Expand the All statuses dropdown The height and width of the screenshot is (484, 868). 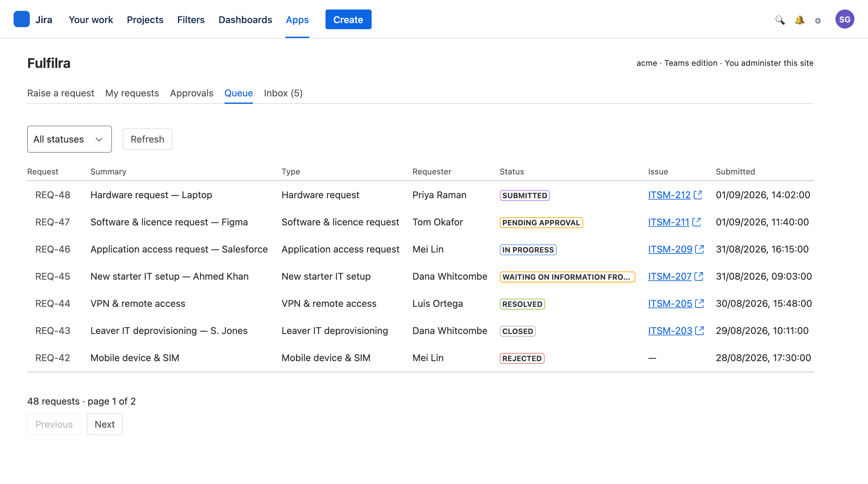[x=70, y=139]
